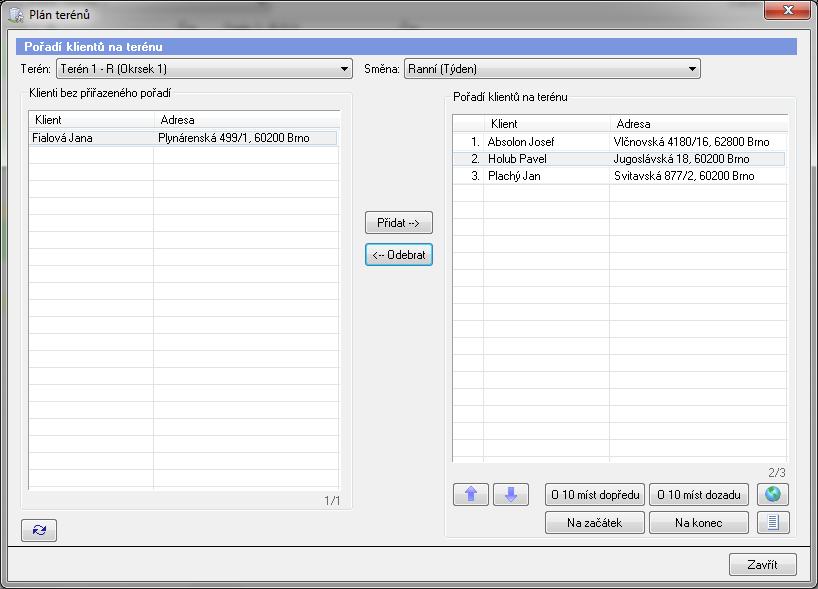
Task: Open map via globe icon
Action: point(773,494)
